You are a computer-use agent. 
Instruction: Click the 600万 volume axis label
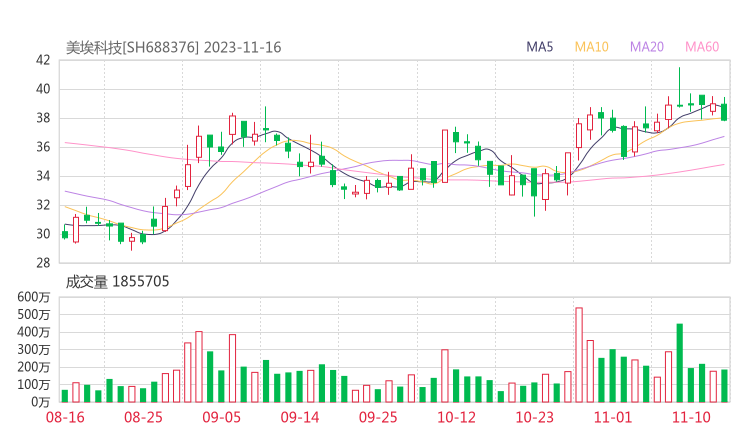click(34, 297)
